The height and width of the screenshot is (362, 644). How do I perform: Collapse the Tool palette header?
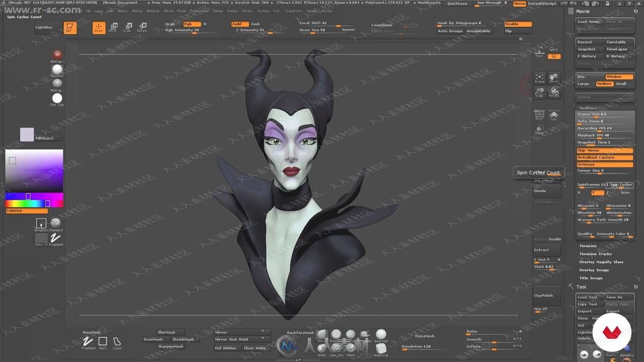pyautogui.click(x=581, y=287)
